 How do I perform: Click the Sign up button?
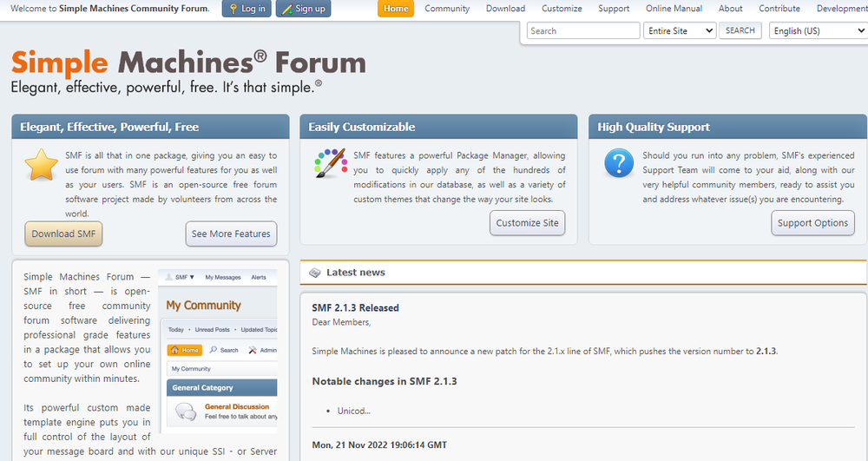[303, 9]
